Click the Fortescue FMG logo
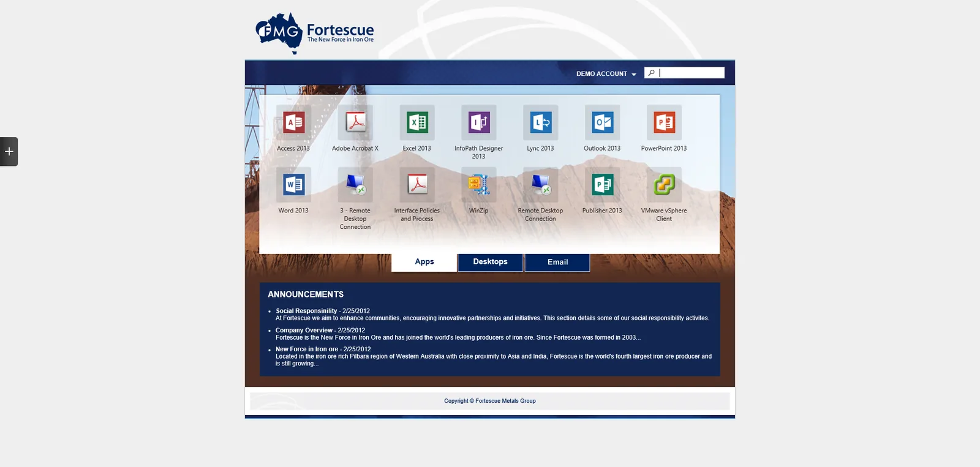 pyautogui.click(x=315, y=33)
